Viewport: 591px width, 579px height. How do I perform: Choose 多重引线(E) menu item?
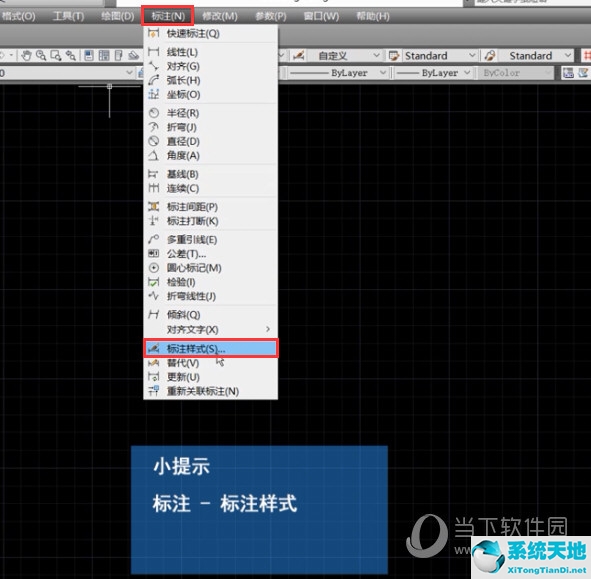tap(211, 240)
